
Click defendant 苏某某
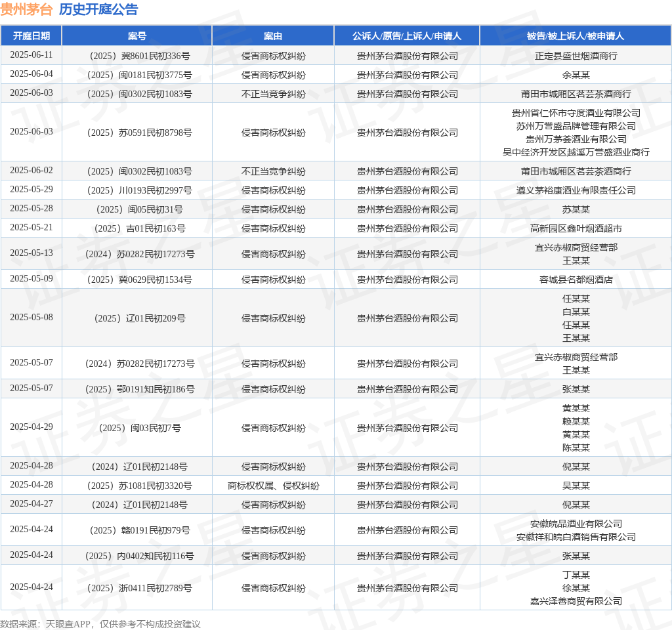click(576, 209)
